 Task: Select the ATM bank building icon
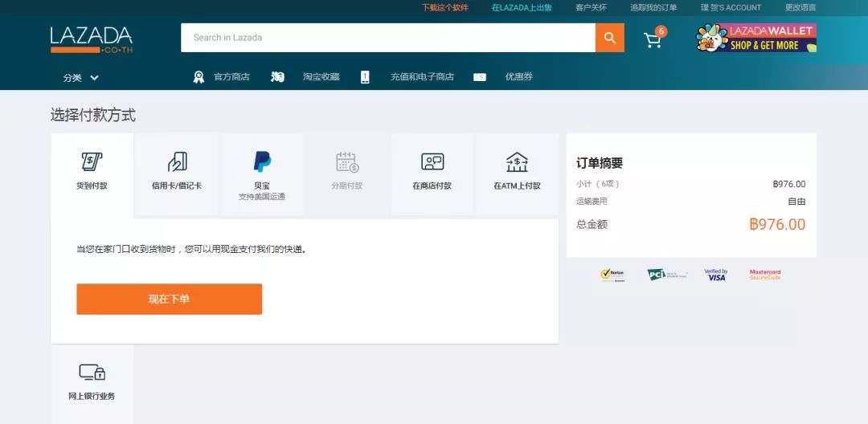[517, 162]
